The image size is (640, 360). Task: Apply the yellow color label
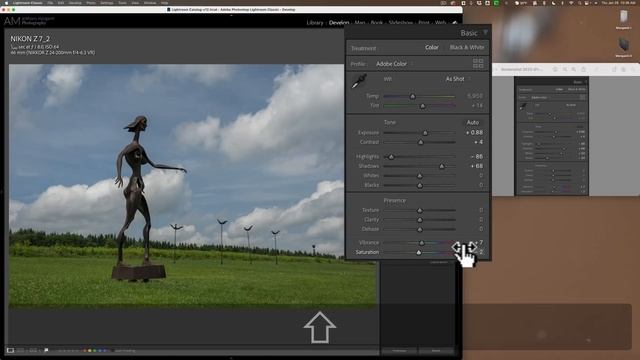click(89, 351)
